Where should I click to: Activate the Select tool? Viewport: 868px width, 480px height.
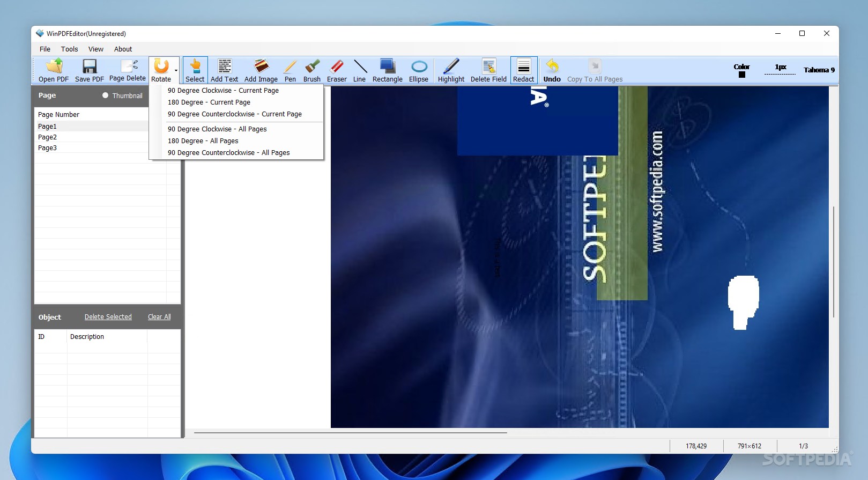pyautogui.click(x=195, y=70)
